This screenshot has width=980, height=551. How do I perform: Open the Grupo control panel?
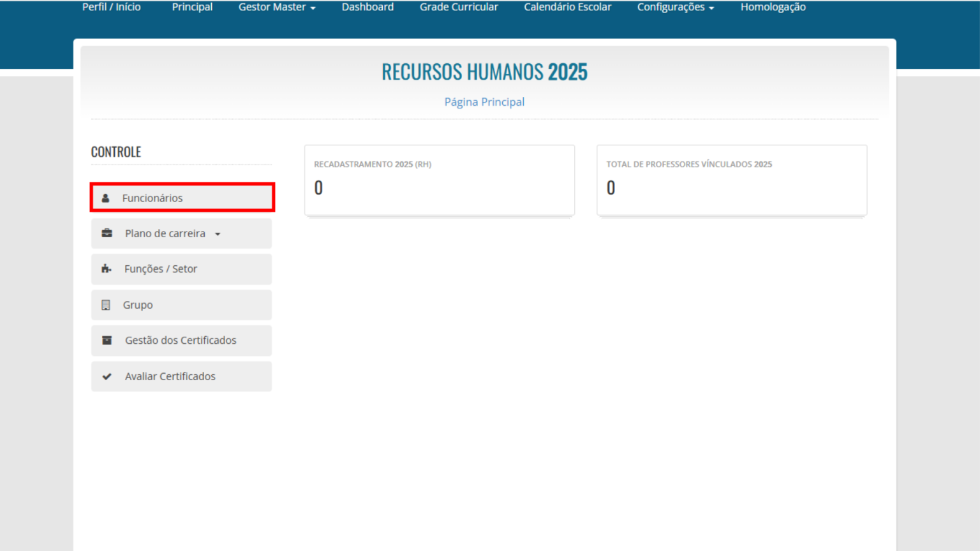coord(138,304)
